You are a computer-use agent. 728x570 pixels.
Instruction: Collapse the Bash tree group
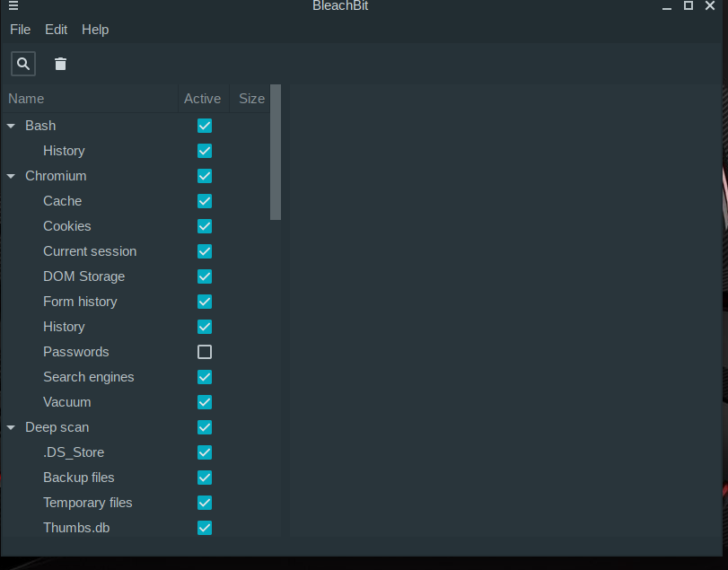click(11, 126)
